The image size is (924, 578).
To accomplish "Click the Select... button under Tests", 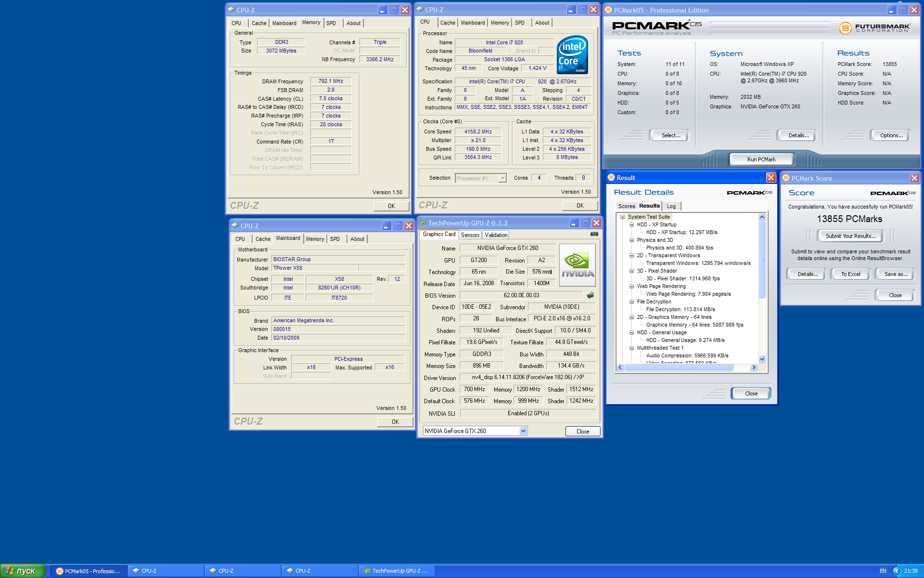I will [670, 135].
